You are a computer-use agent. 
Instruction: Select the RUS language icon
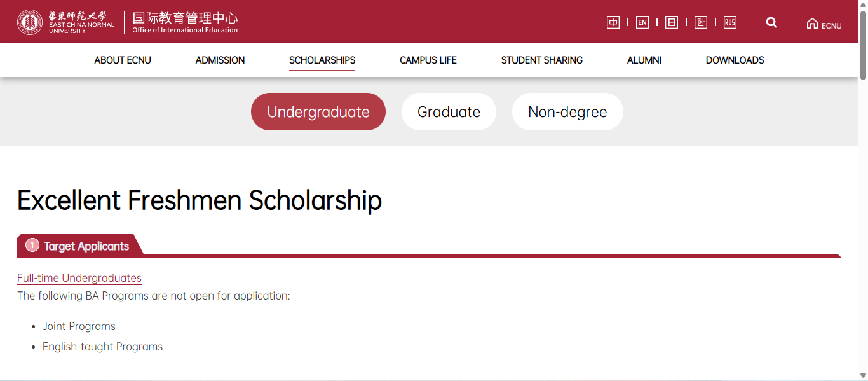729,22
